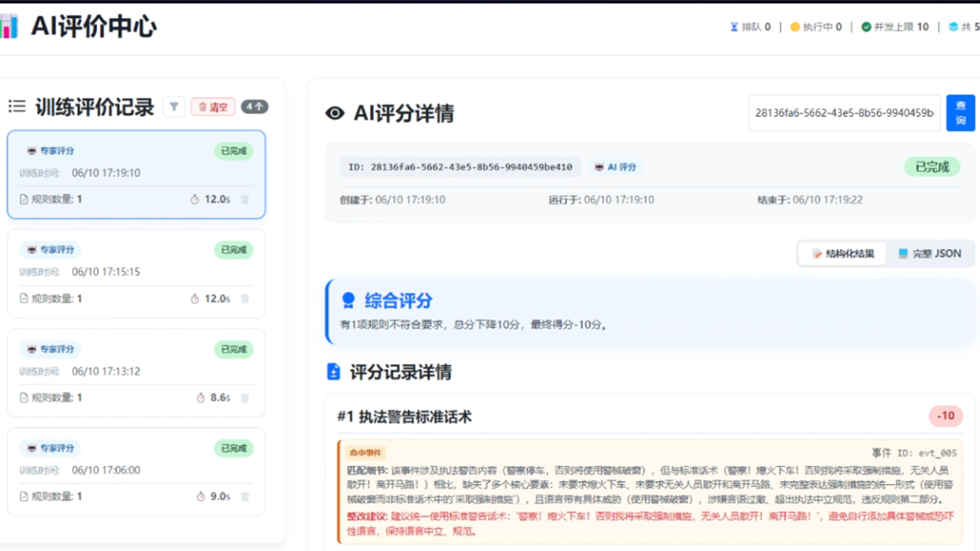This screenshot has width=980, height=551.
Task: Click the 清空 clear button
Action: point(213,107)
